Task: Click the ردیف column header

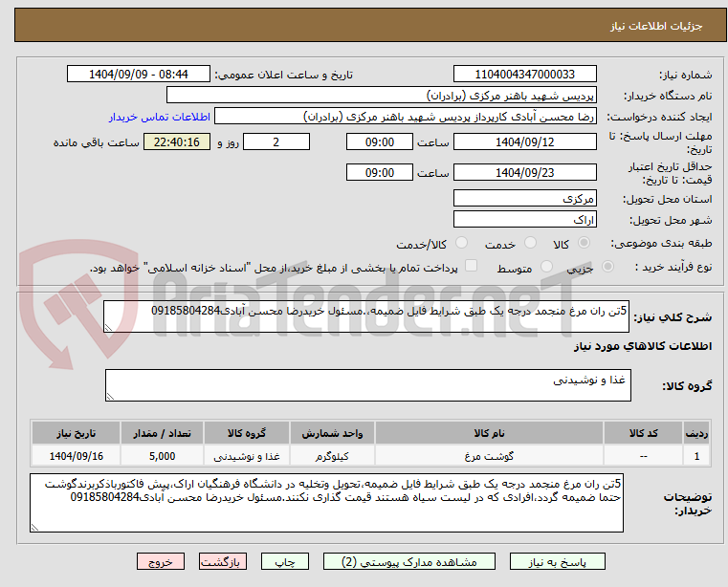Action: tap(696, 433)
